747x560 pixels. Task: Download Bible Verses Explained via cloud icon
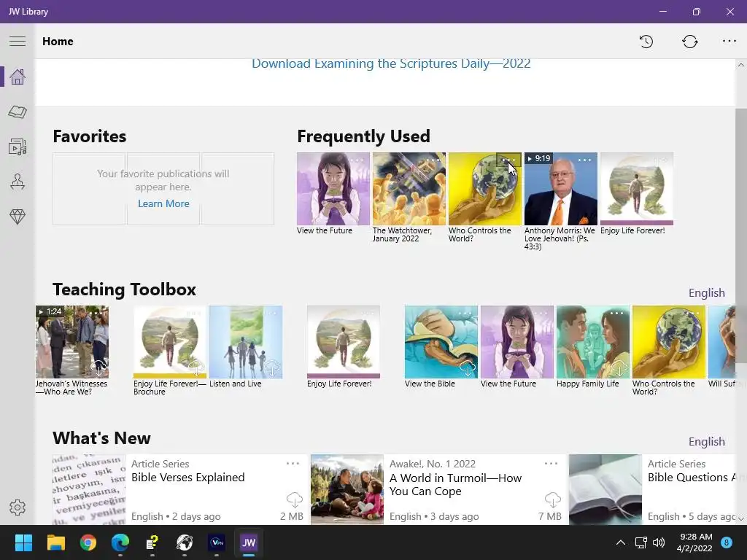(x=295, y=499)
